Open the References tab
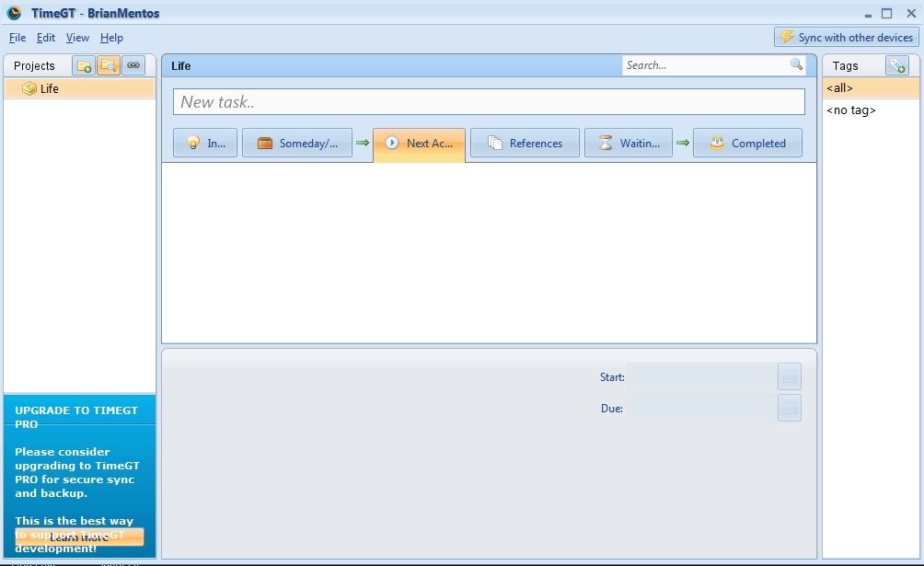Viewport: 924px width, 566px height. pyautogui.click(x=525, y=143)
